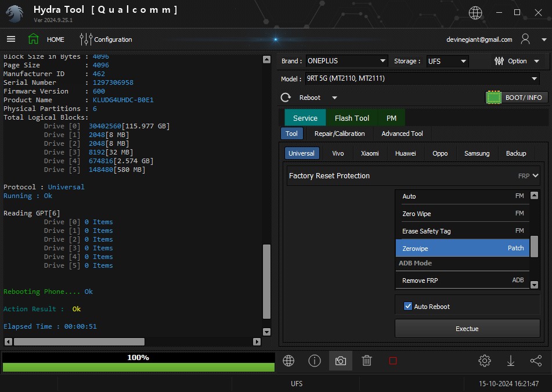
Task: Click log scroll up arrow
Action: [266, 59]
